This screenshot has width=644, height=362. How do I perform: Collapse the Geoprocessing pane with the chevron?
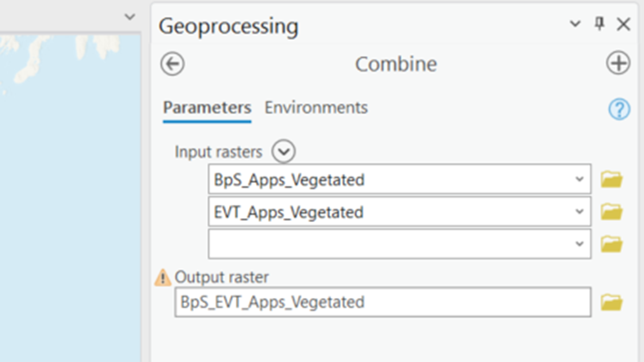[x=575, y=24]
